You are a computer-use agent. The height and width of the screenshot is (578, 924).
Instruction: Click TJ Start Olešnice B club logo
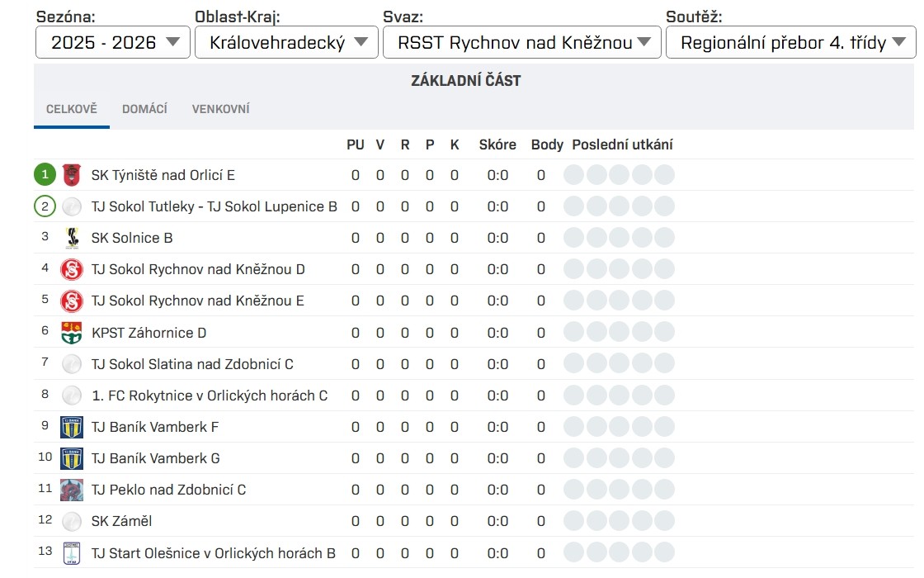pos(72,553)
